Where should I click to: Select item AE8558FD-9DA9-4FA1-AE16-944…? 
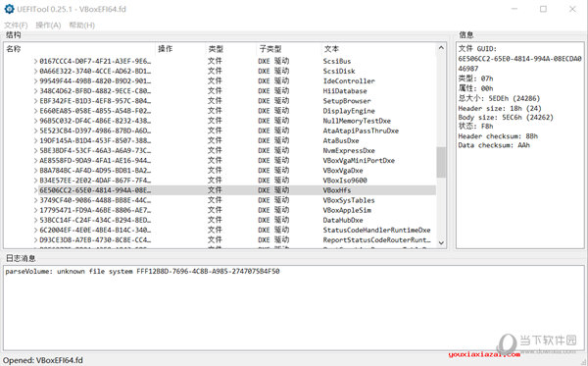(x=95, y=161)
